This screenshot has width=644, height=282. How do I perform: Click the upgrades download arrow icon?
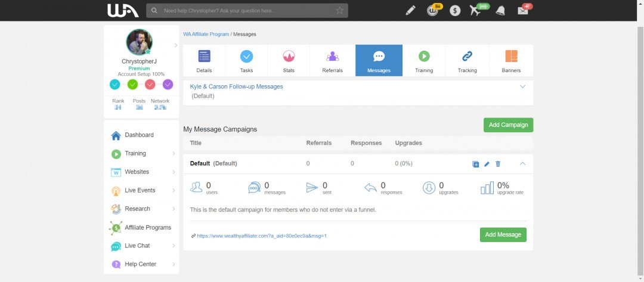pos(429,188)
